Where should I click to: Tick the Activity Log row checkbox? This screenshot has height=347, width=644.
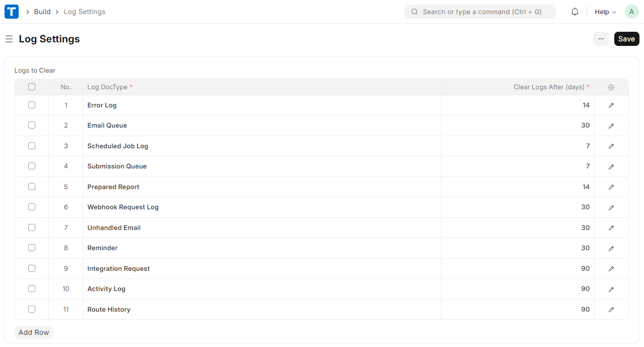point(32,288)
